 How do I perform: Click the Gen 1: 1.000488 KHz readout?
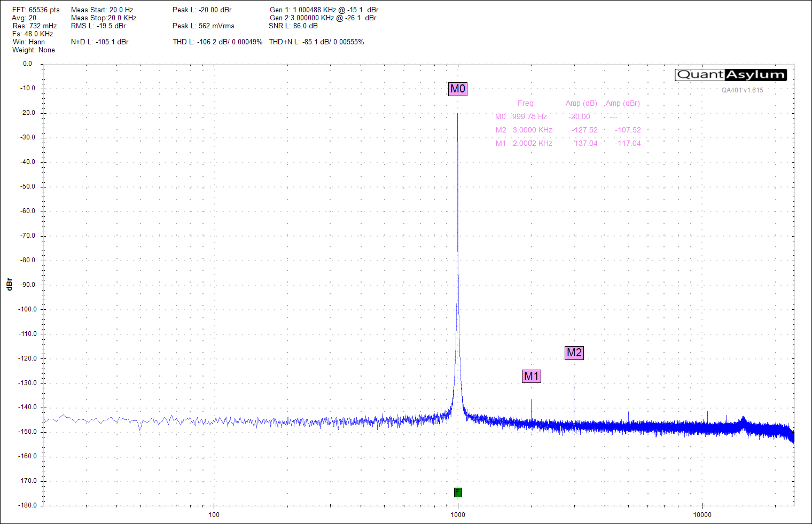point(324,10)
